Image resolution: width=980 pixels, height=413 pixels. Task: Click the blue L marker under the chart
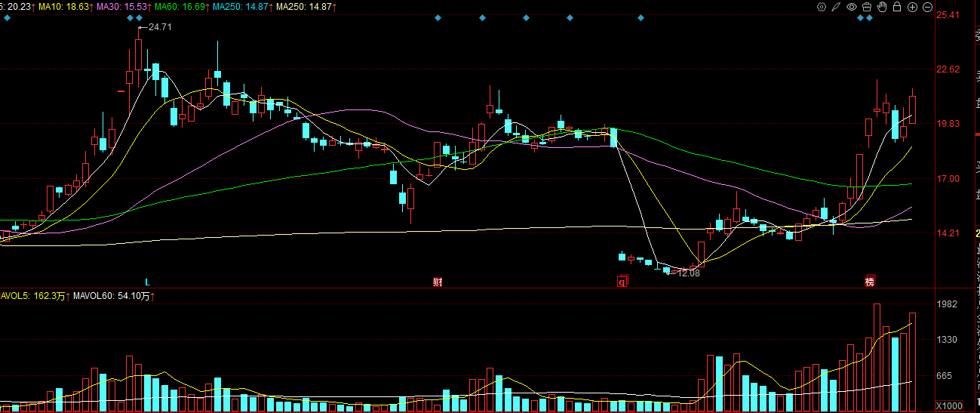pyautogui.click(x=148, y=282)
